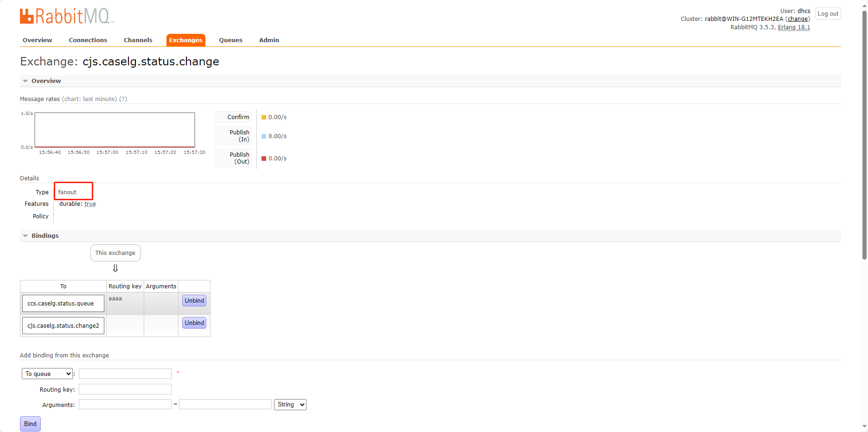This screenshot has height=432, width=868.
Task: Switch to the Channels tab
Action: [x=138, y=40]
